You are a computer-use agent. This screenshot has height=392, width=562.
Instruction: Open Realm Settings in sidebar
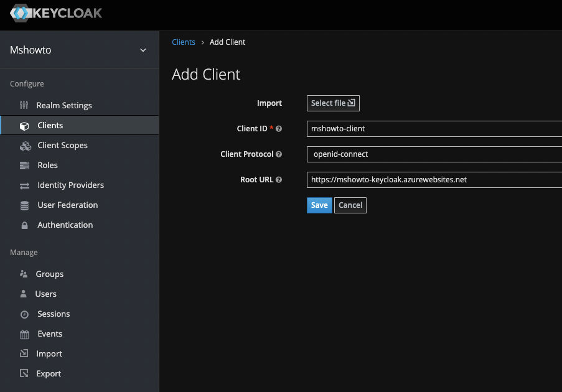point(64,105)
